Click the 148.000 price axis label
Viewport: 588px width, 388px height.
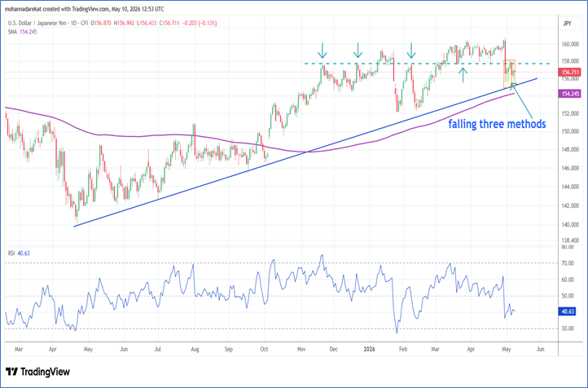point(570,150)
